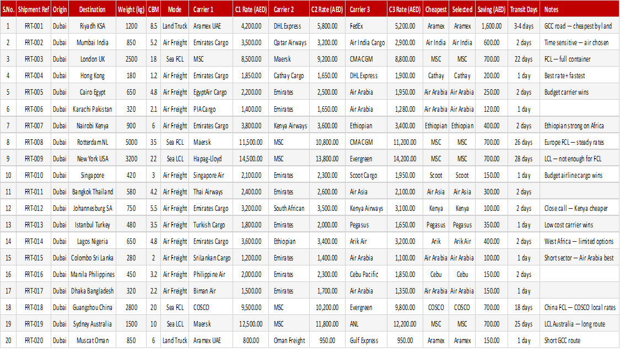
Task: Click the Cathay Cargo carrier cell
Action: click(289, 76)
